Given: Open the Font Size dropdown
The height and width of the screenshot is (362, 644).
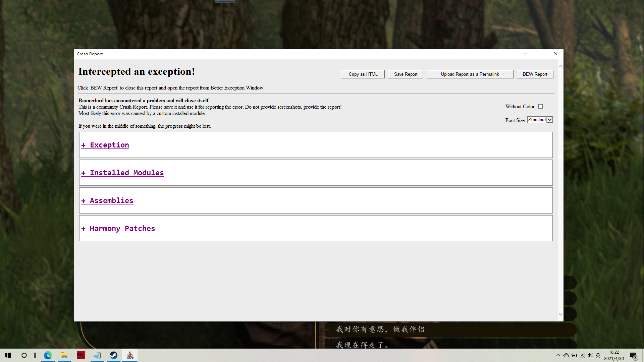Looking at the screenshot, I should (540, 120).
